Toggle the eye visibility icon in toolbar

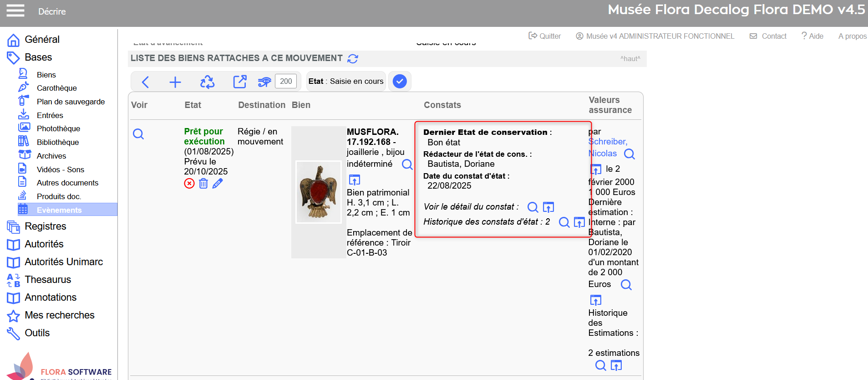pos(264,82)
